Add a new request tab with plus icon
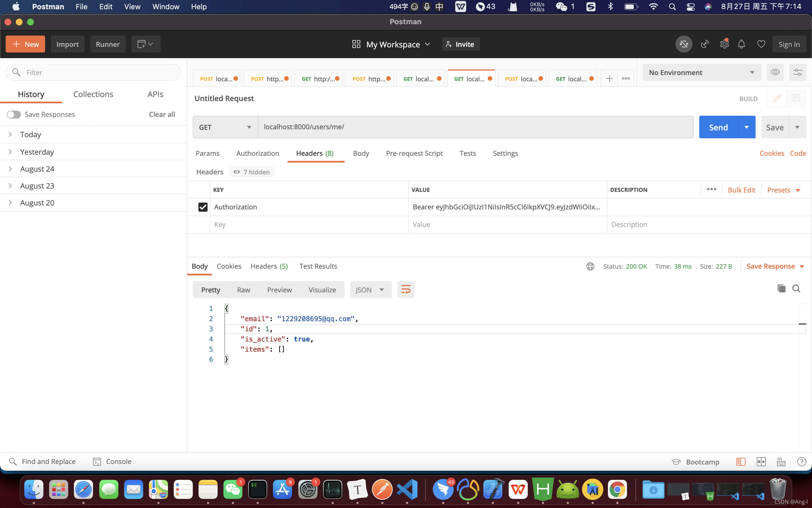The image size is (812, 508). (x=609, y=79)
